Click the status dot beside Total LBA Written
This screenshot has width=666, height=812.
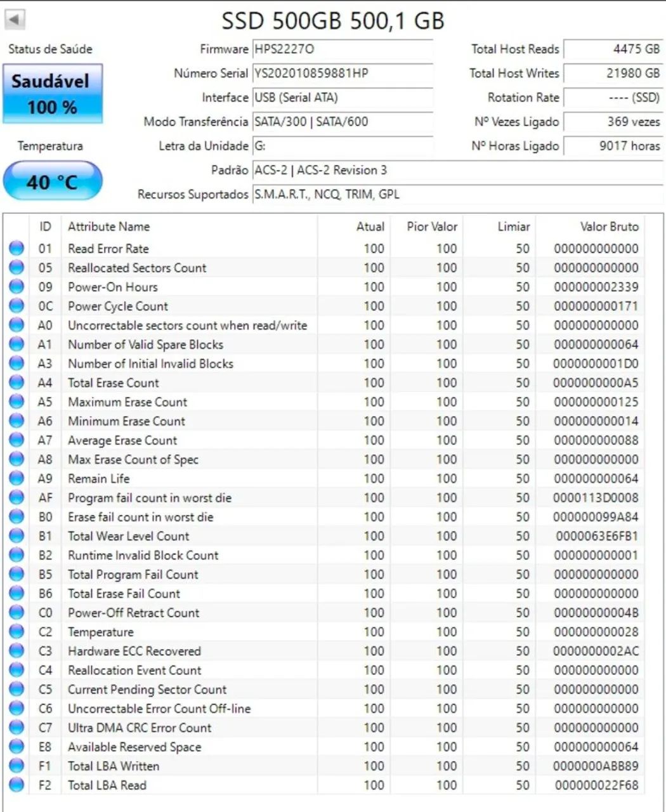(17, 766)
